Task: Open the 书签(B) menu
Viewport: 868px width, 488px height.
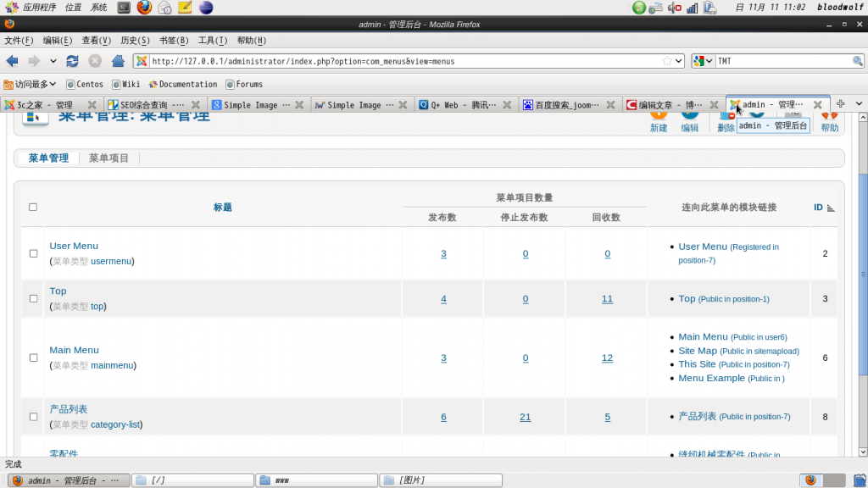Action: 174,41
